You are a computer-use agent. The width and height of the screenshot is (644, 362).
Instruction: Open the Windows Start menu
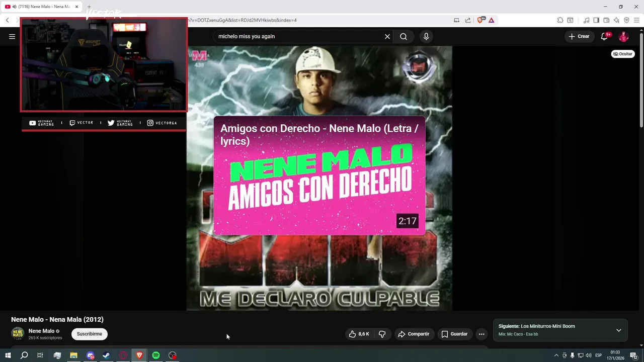(x=8, y=355)
